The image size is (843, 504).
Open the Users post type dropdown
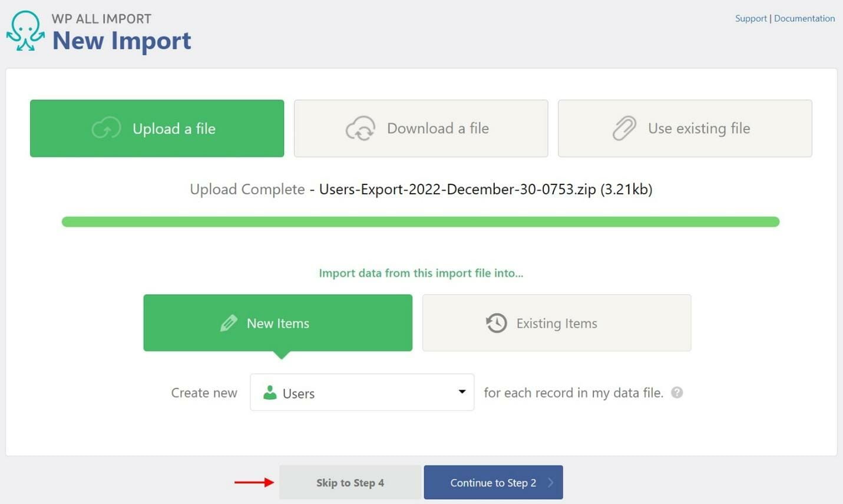(x=362, y=392)
